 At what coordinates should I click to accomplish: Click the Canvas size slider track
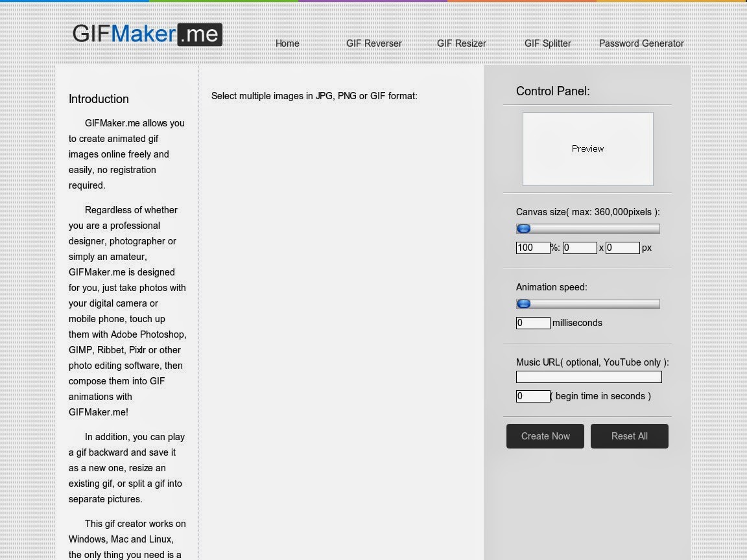[x=588, y=229]
